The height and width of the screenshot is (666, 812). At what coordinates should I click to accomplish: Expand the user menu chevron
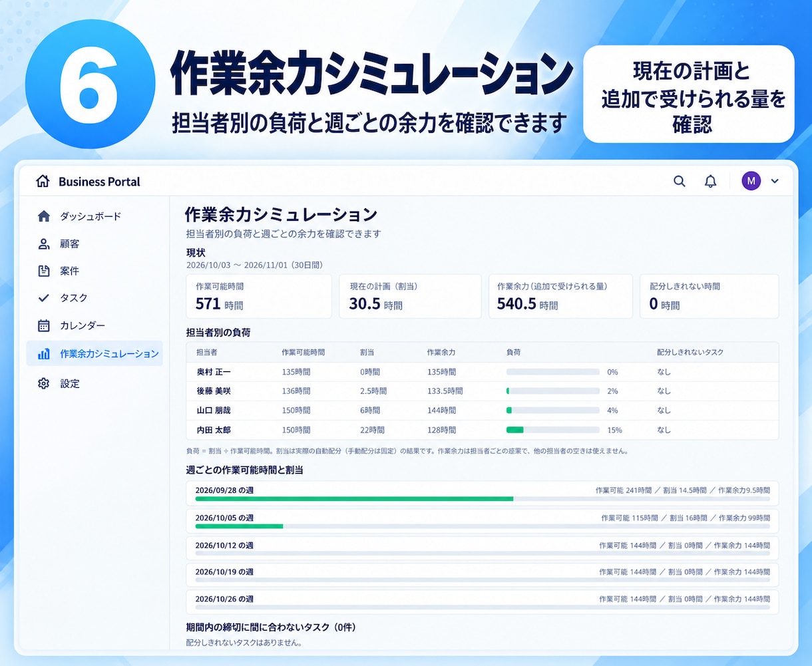775,181
